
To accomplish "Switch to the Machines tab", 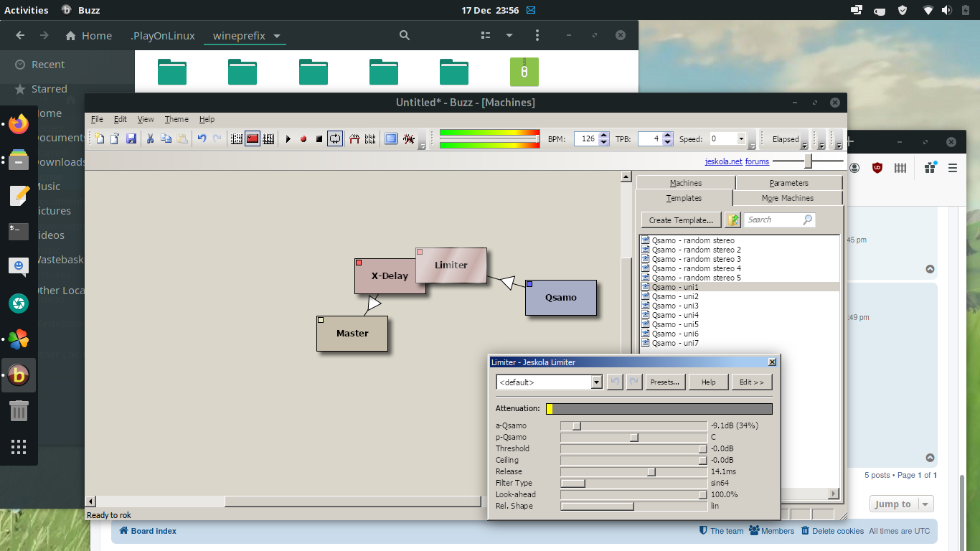I will [x=686, y=183].
